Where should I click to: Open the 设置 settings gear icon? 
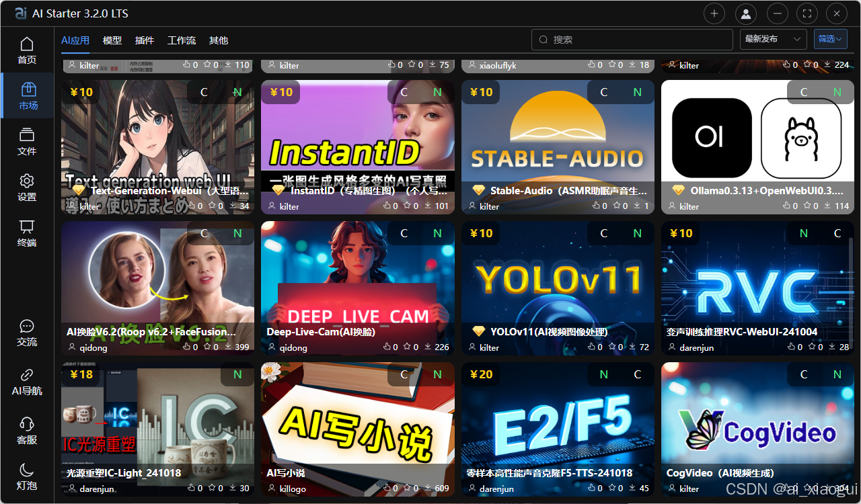(x=27, y=181)
